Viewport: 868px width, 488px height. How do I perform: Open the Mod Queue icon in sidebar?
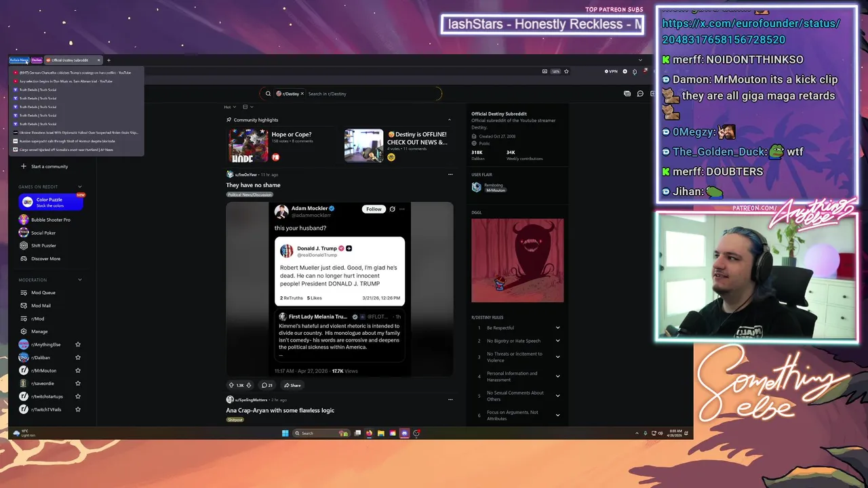[x=24, y=293]
